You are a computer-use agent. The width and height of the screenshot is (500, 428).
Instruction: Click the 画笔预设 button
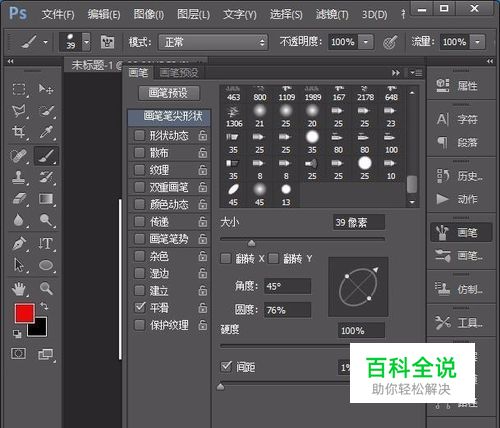point(169,93)
